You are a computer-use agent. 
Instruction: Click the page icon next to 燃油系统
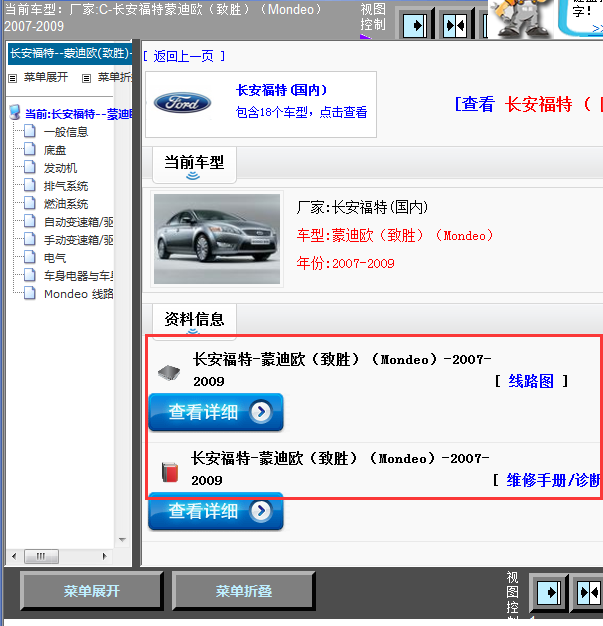point(30,203)
